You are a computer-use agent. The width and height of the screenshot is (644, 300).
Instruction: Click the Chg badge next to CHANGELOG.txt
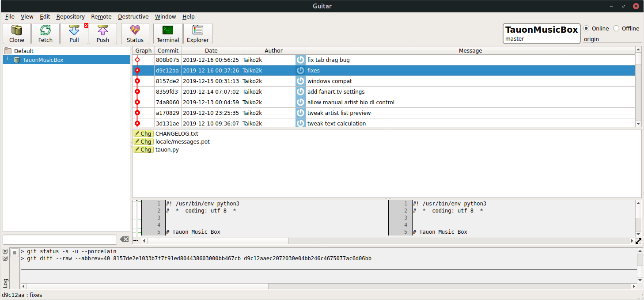coord(143,133)
